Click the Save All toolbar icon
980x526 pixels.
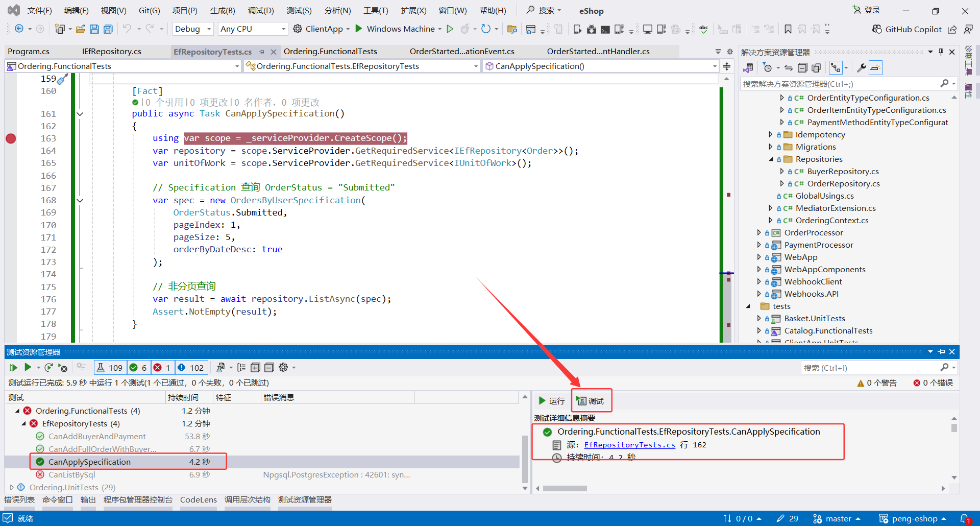coord(108,29)
